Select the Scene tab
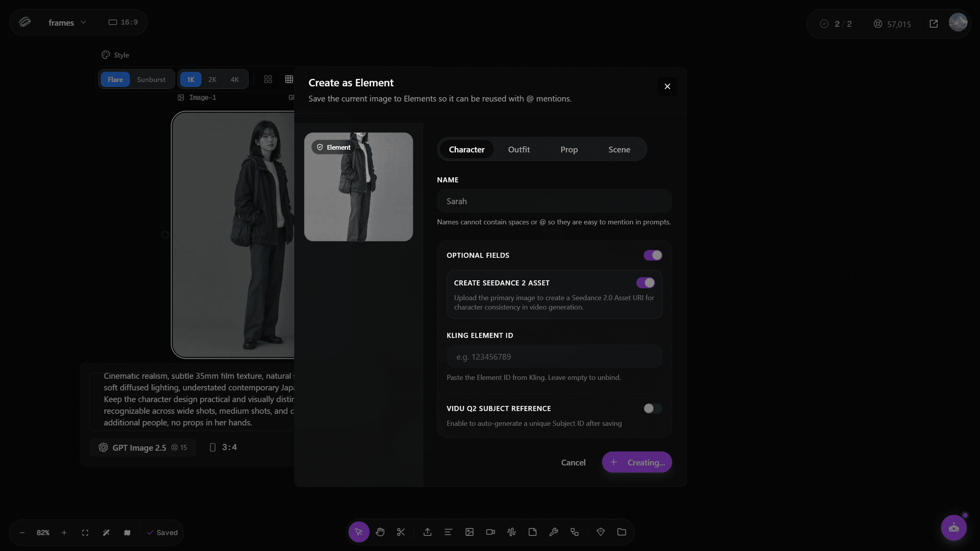980x551 pixels. coord(619,149)
